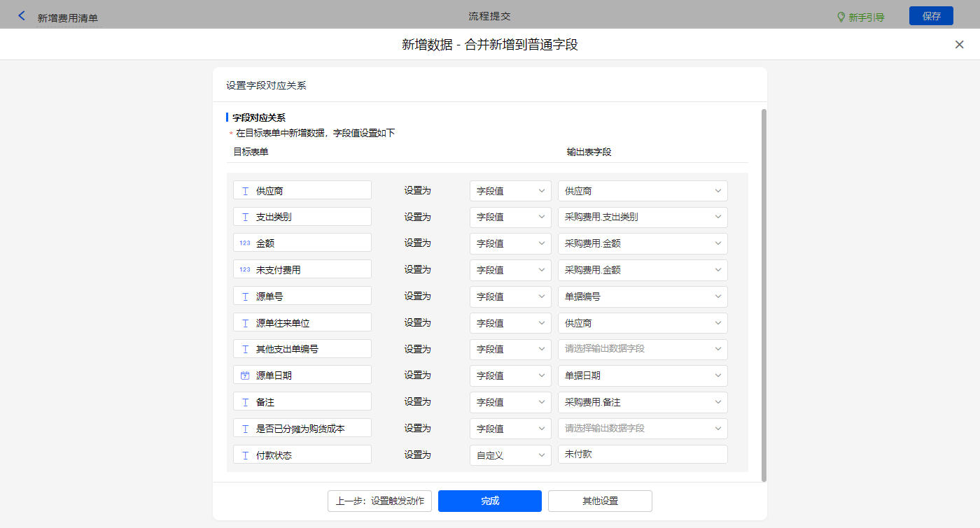Click the 新手引导 lightbulb icon

841,17
